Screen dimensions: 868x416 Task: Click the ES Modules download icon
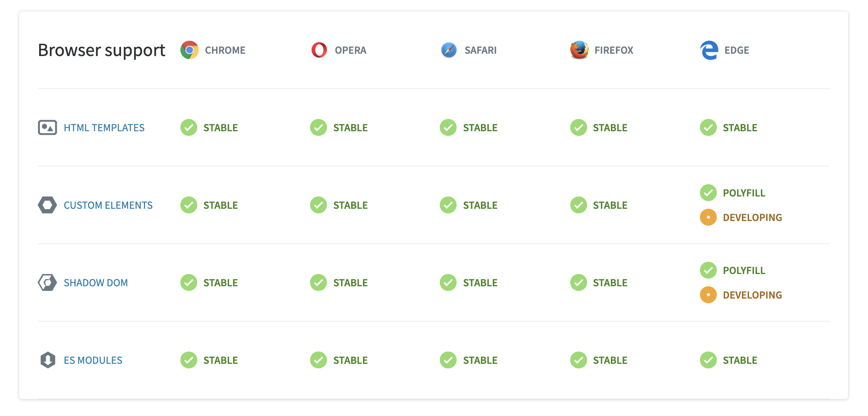[48, 360]
